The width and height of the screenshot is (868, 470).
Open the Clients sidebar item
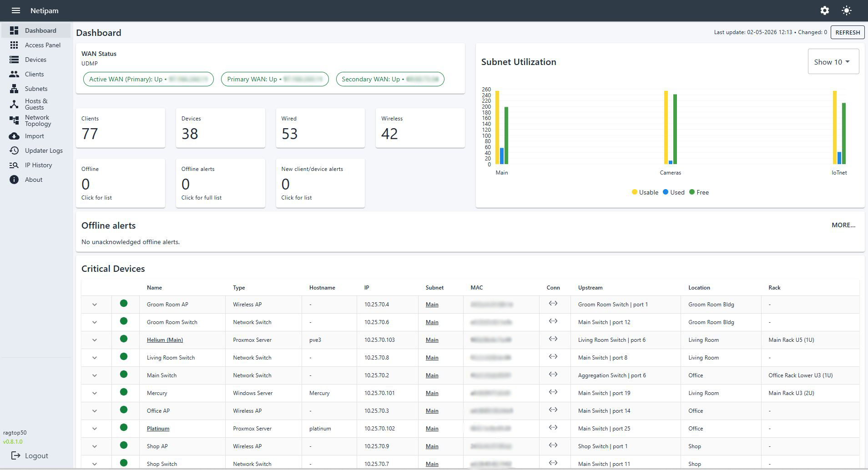(34, 74)
